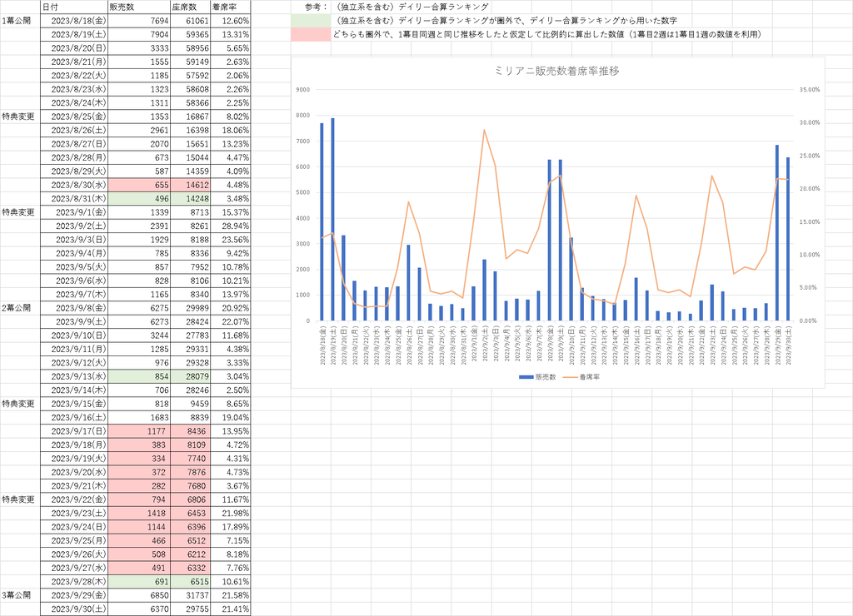Image resolution: width=853 pixels, height=616 pixels.
Task: Select pink-highlighted seat cell 8109
Action: point(190,445)
